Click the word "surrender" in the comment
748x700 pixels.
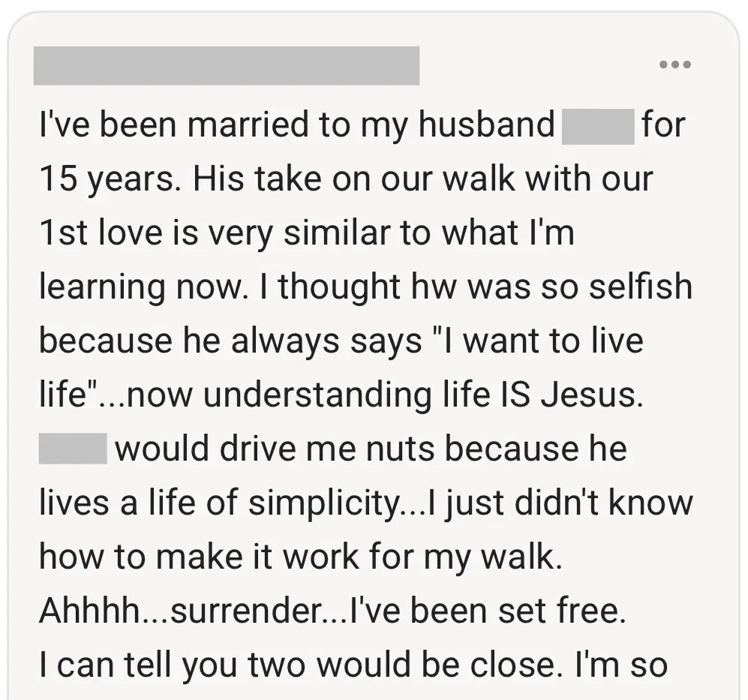(243, 611)
